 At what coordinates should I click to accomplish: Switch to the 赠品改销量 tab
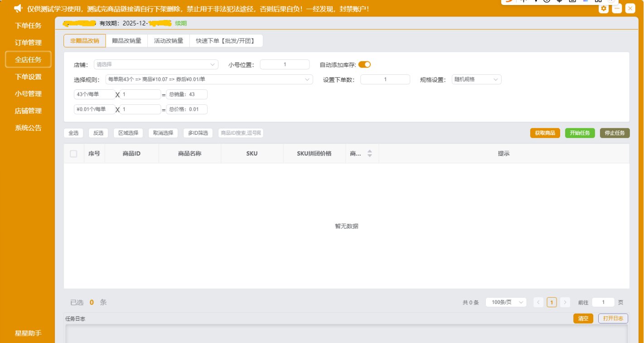tap(126, 41)
